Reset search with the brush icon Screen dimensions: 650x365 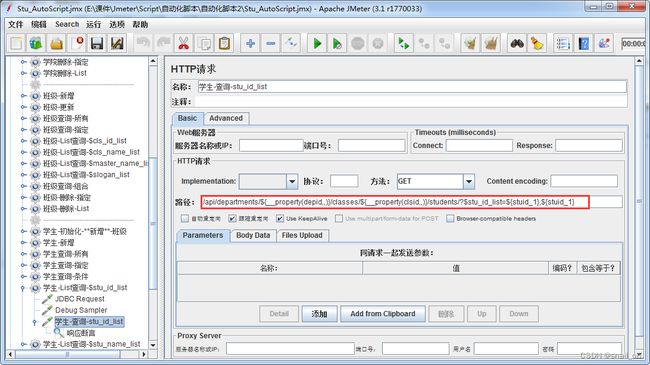[x=537, y=43]
